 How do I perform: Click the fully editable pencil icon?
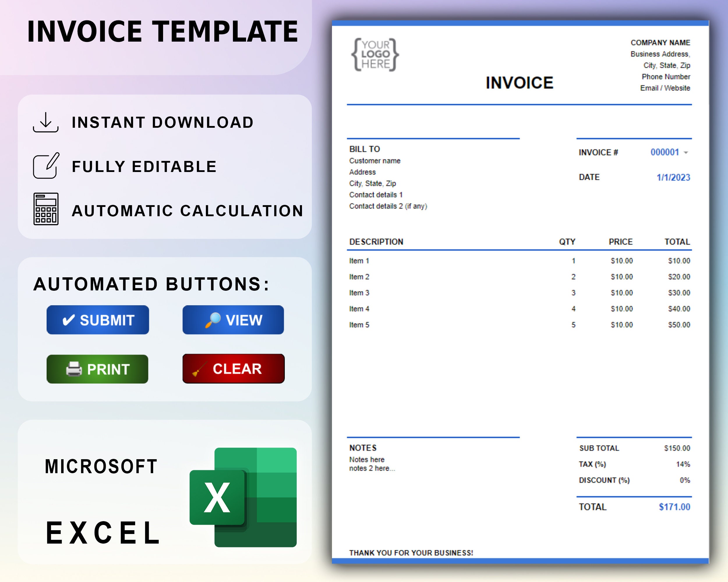click(47, 166)
